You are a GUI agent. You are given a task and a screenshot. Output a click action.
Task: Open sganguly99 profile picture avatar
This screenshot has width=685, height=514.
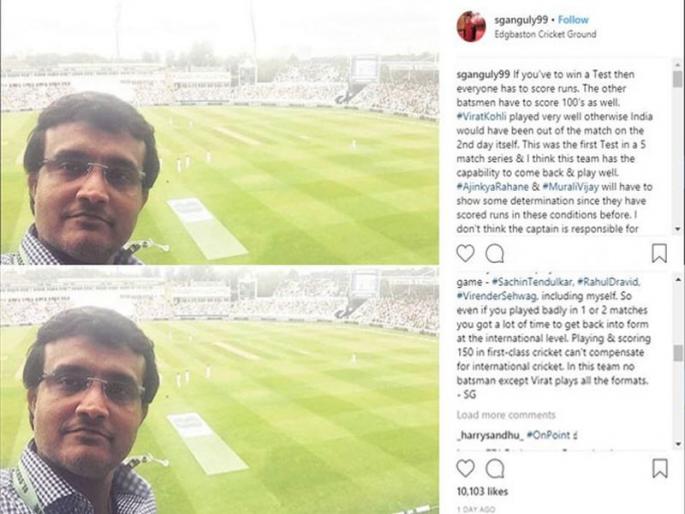471,26
